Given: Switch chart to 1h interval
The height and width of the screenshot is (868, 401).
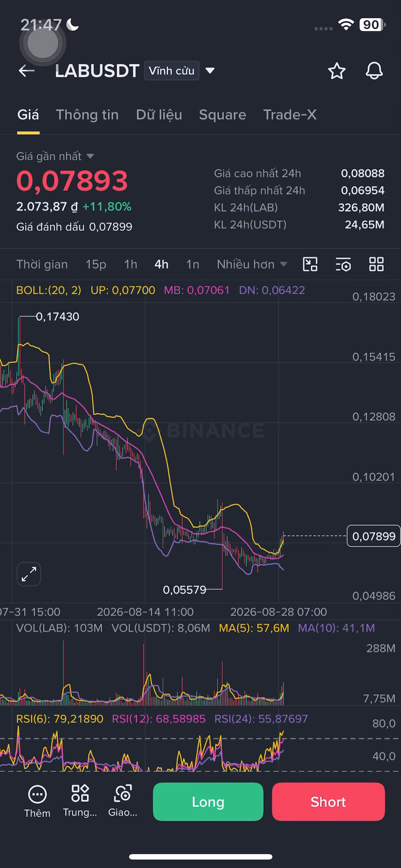Looking at the screenshot, I should pos(131,264).
